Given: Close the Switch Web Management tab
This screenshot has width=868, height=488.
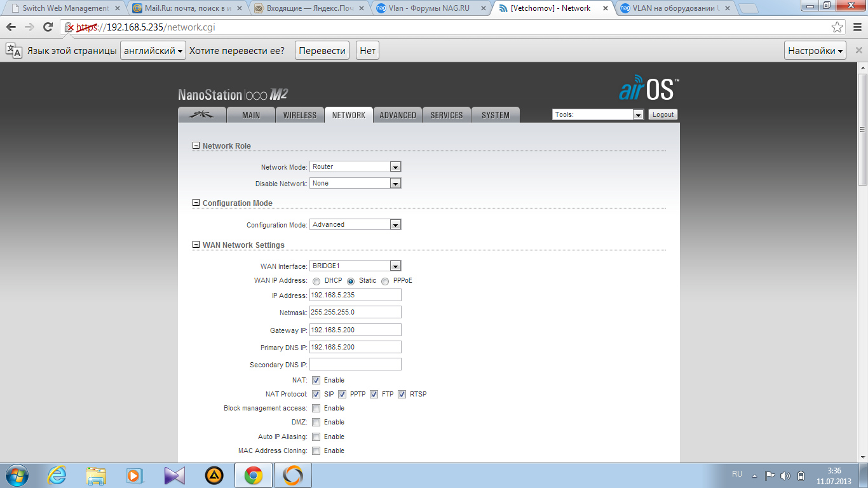Looking at the screenshot, I should click(116, 8).
